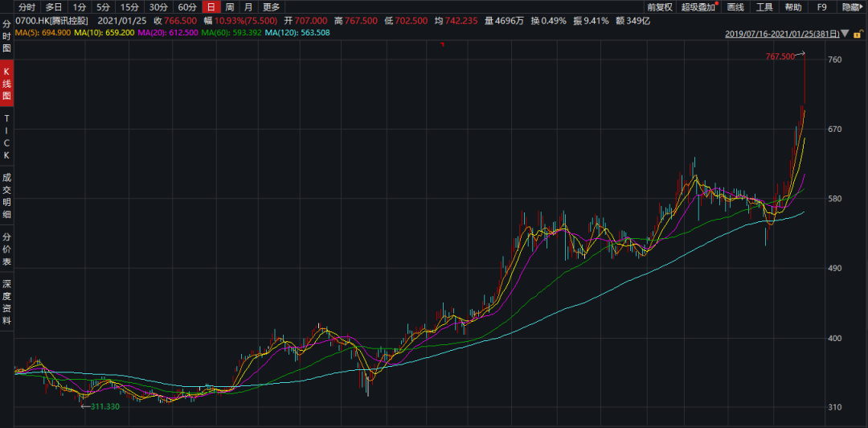
Task: Open 深度资料 in-depth data sidebar item
Action: coord(6,302)
